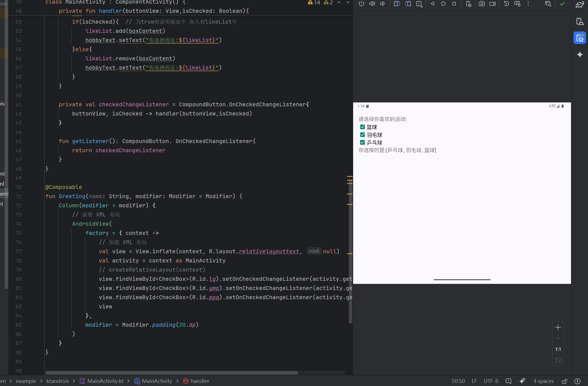Click the horizontal editor scrollbar
This screenshot has width=588, height=386.
[x=172, y=373]
